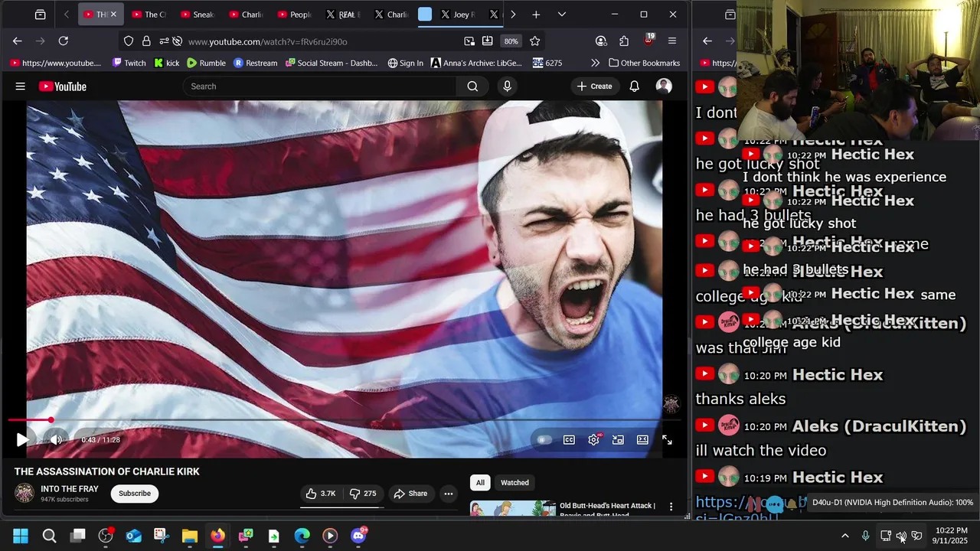Open the Create dropdown button

(x=595, y=86)
